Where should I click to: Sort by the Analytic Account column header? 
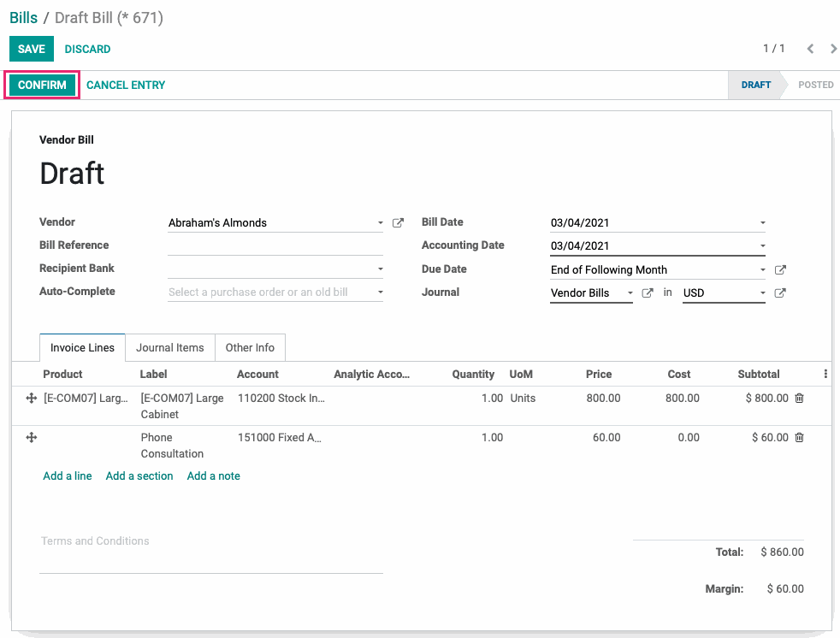[x=371, y=374]
